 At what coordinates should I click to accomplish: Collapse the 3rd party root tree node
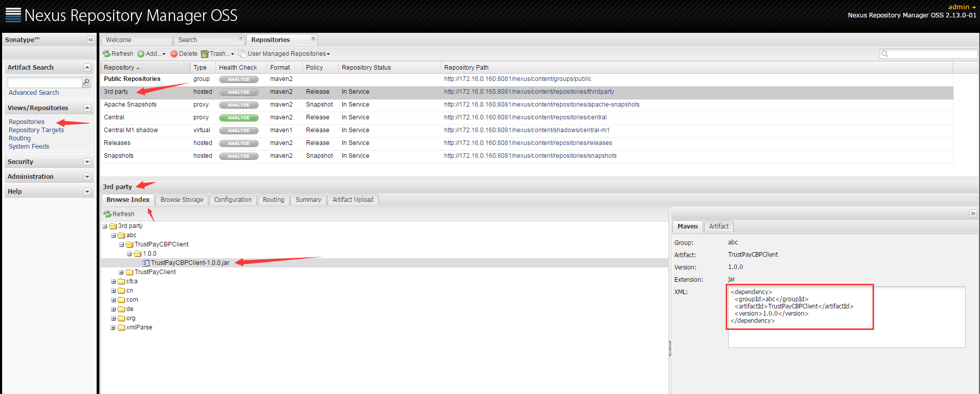click(105, 226)
